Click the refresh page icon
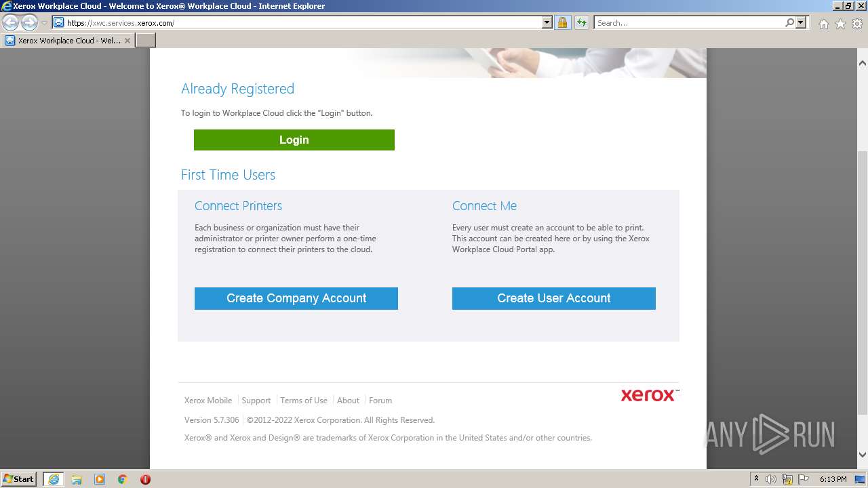 [582, 23]
